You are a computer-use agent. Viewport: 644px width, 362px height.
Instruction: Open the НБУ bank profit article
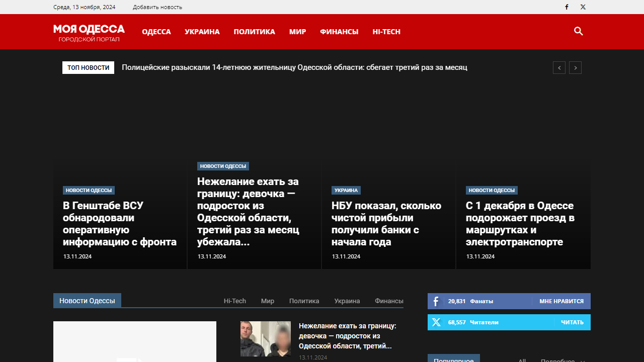pos(386,224)
